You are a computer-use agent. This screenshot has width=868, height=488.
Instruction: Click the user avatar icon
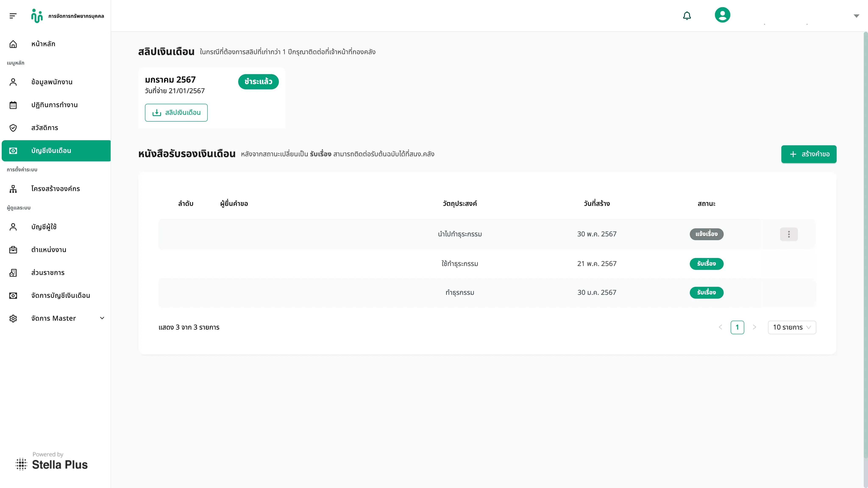[x=722, y=15]
